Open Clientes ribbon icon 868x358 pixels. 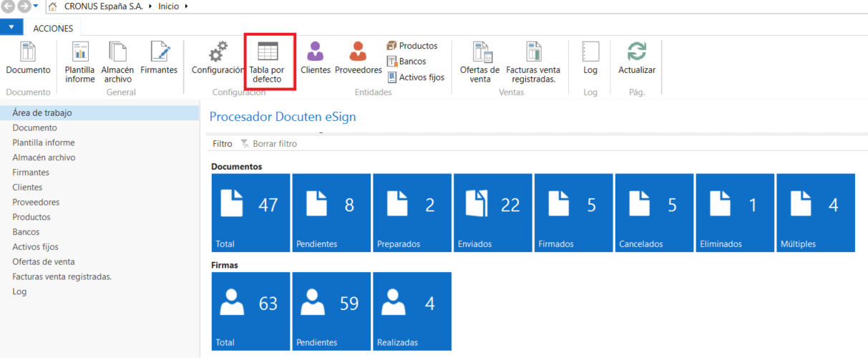click(316, 59)
